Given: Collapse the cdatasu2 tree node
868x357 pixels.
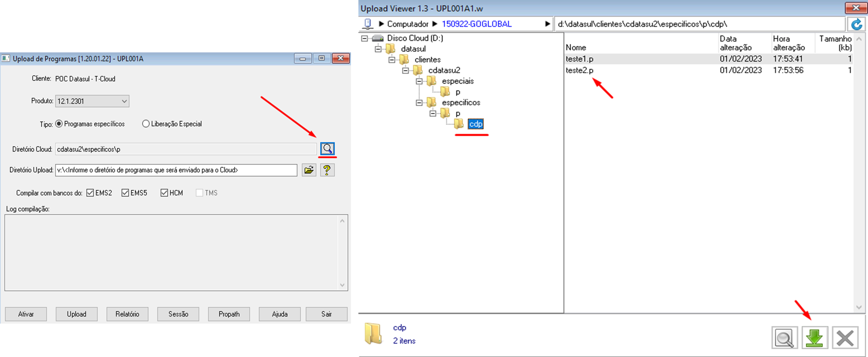Looking at the screenshot, I should click(405, 70).
